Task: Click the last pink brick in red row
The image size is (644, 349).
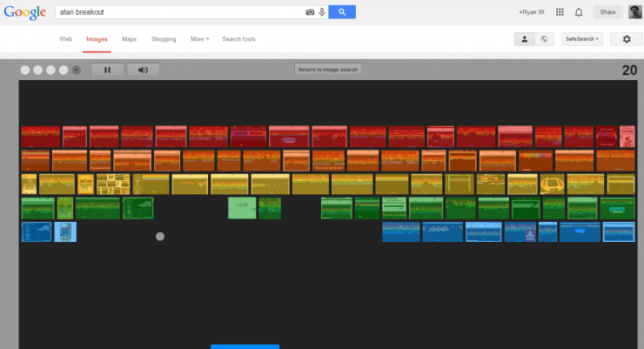Action: 627,137
